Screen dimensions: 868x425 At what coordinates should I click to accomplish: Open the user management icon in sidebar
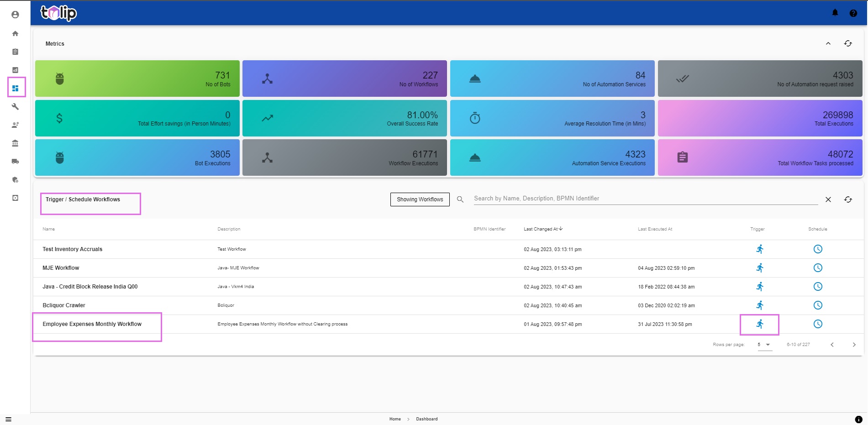pos(15,125)
